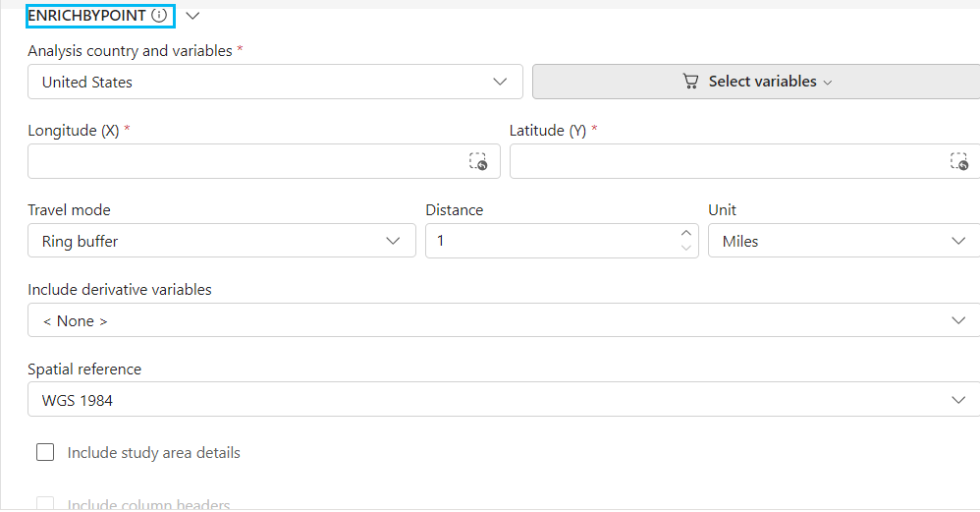The image size is (980, 512).
Task: Enable Include study area details checkbox
Action: pos(45,452)
